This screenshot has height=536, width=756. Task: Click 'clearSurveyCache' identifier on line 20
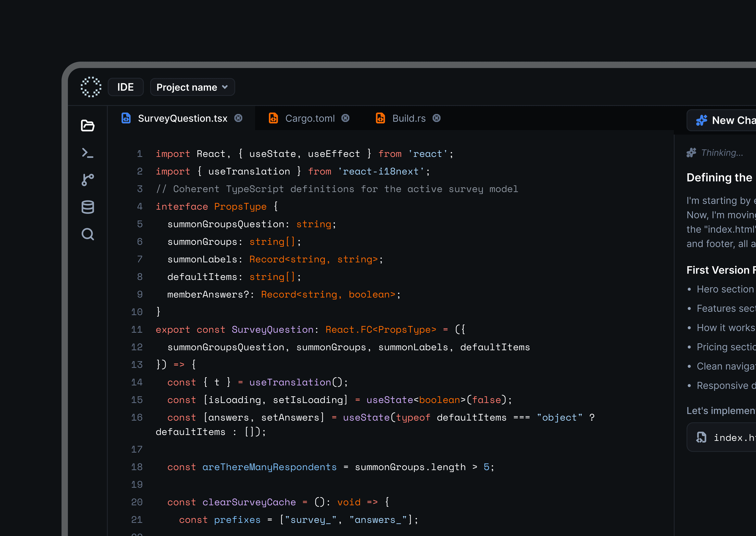click(x=249, y=502)
